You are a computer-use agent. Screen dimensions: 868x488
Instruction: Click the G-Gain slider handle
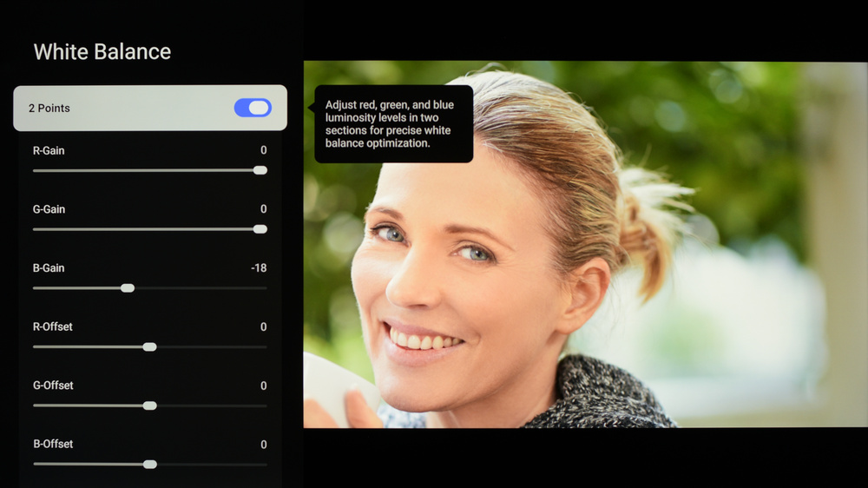[x=260, y=229]
